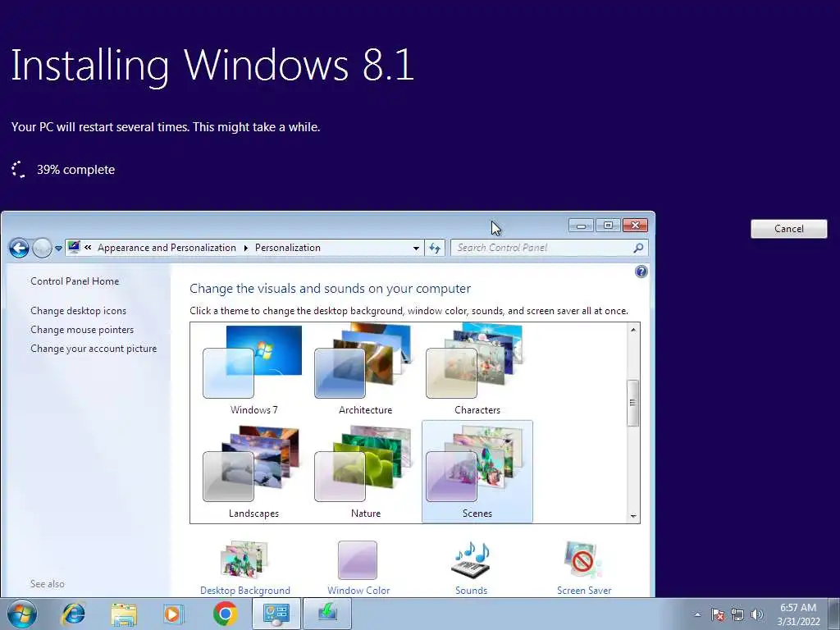The image size is (840, 630).
Task: Open Change mouse pointers link
Action: pos(82,330)
